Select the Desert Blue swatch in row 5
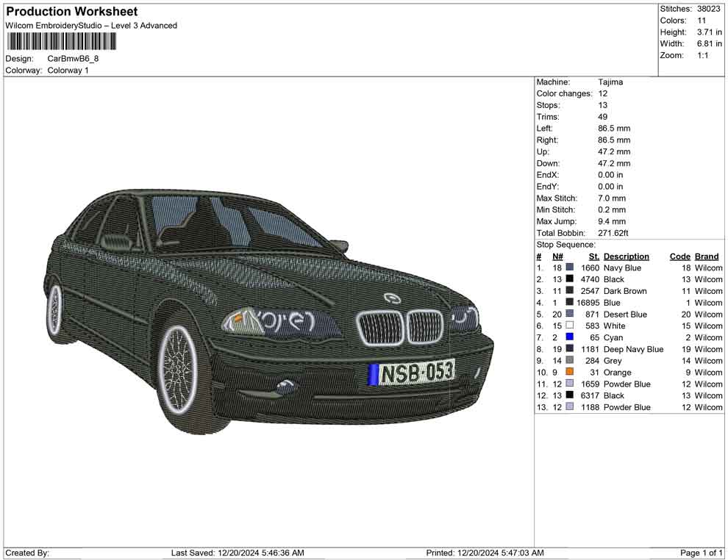 (x=570, y=314)
